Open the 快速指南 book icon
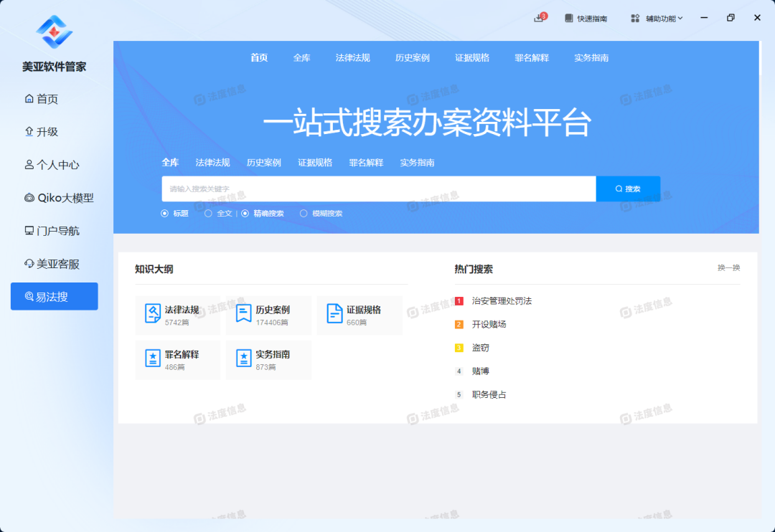775x532 pixels. 569,18
